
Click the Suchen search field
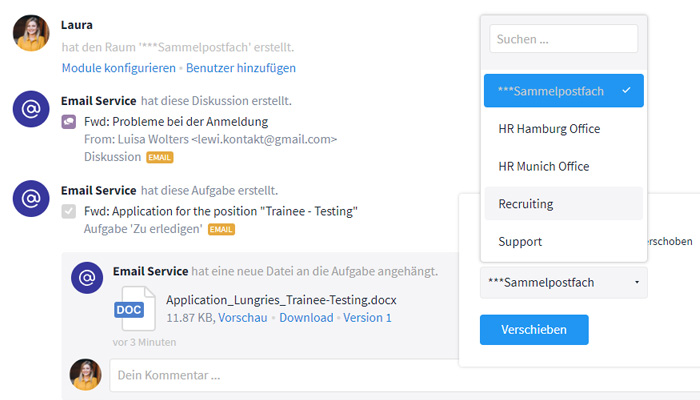tap(563, 39)
